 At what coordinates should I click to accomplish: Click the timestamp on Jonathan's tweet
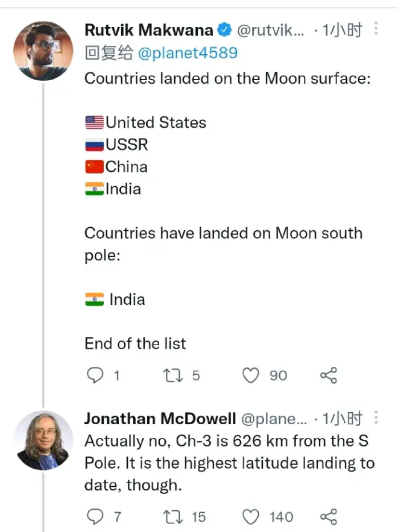[342, 419]
